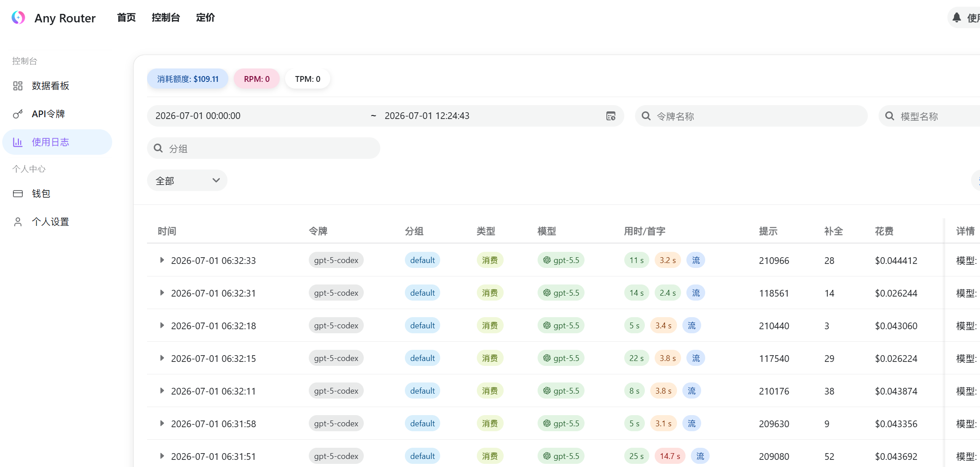Expand the 06:32:33 log row

[x=162, y=260]
